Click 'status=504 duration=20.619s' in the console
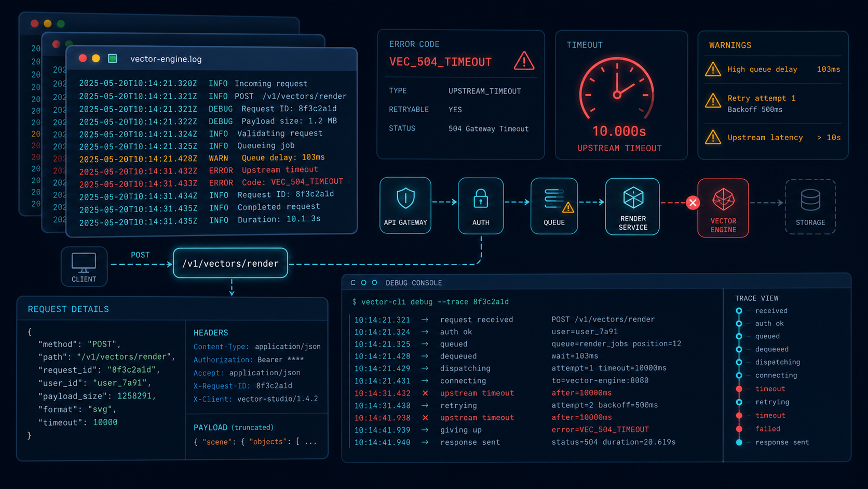 point(614,442)
